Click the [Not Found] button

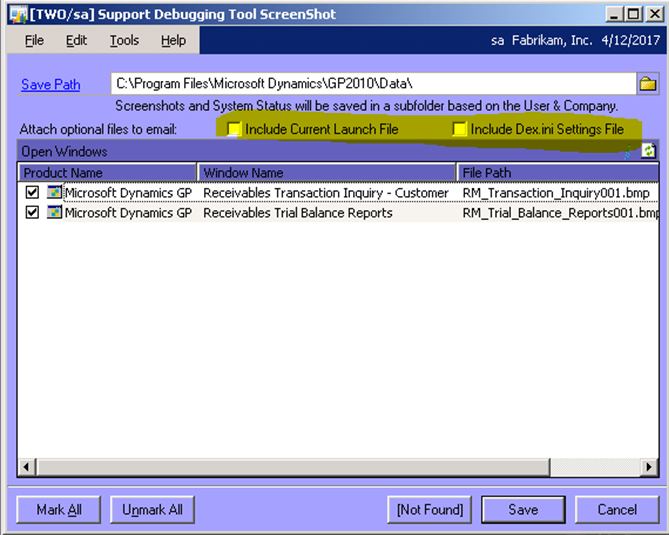[430, 509]
